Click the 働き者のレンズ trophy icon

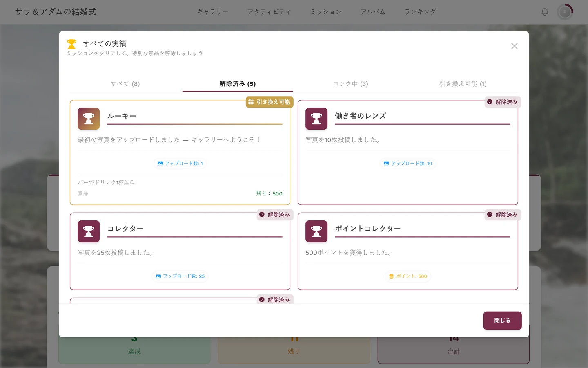(316, 119)
